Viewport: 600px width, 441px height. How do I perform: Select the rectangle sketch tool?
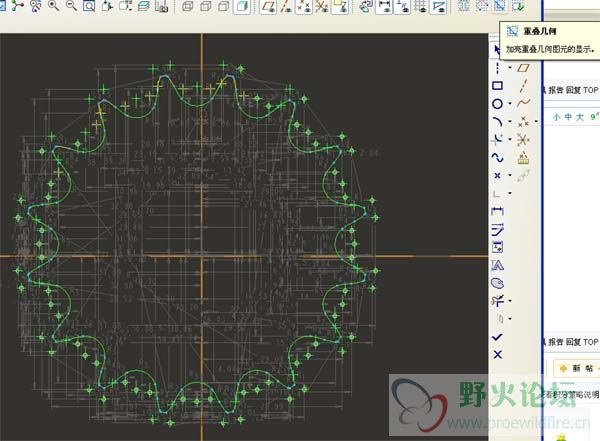pos(497,85)
